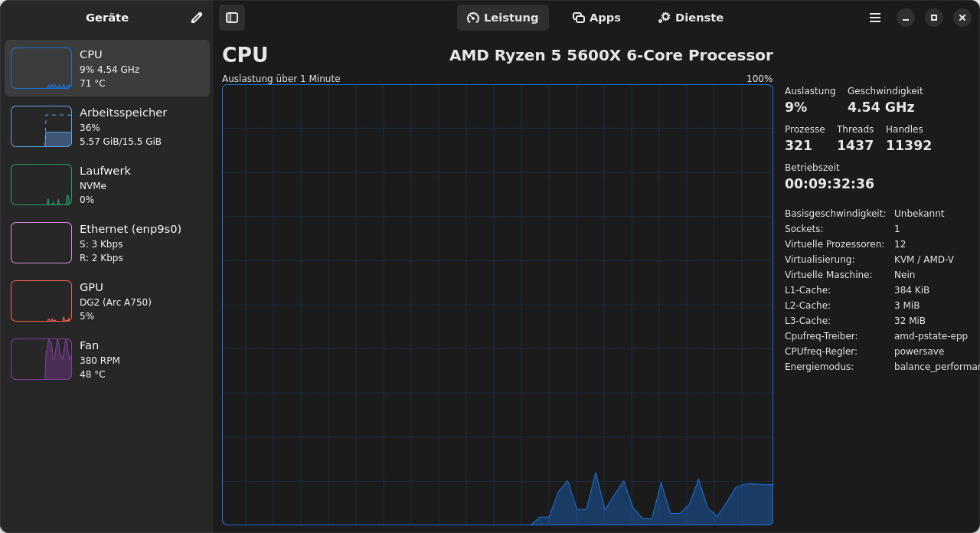Image resolution: width=980 pixels, height=533 pixels.
Task: Switch to the Apps tab
Action: click(597, 18)
